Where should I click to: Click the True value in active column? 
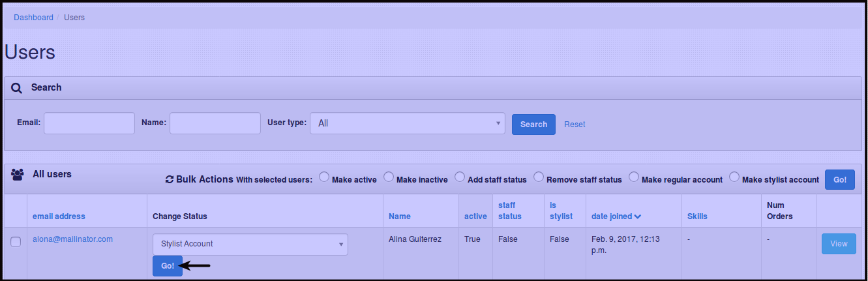472,239
